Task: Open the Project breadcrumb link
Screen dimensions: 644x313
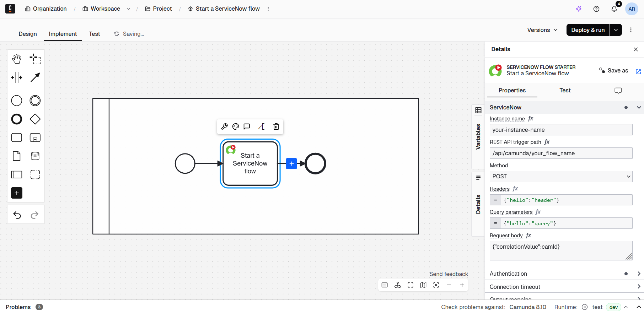Action: tap(159, 9)
